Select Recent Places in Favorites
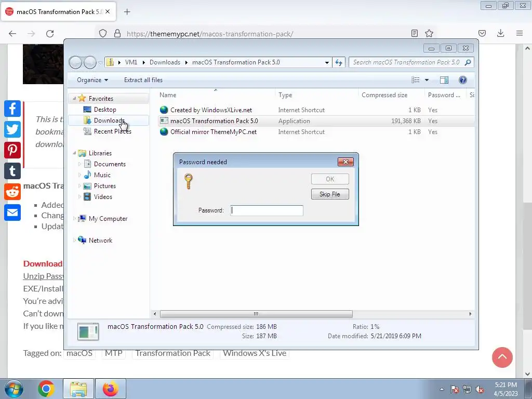Screen dimensions: 532x399 pos(112,131)
